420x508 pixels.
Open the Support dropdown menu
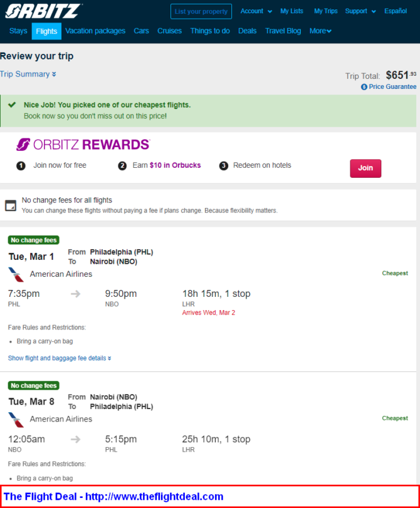tap(360, 11)
